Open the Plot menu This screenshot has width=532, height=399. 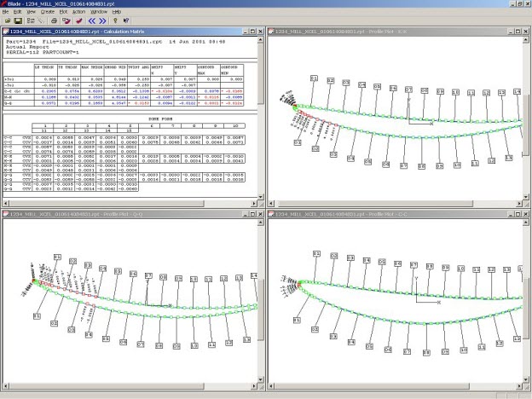[61, 12]
